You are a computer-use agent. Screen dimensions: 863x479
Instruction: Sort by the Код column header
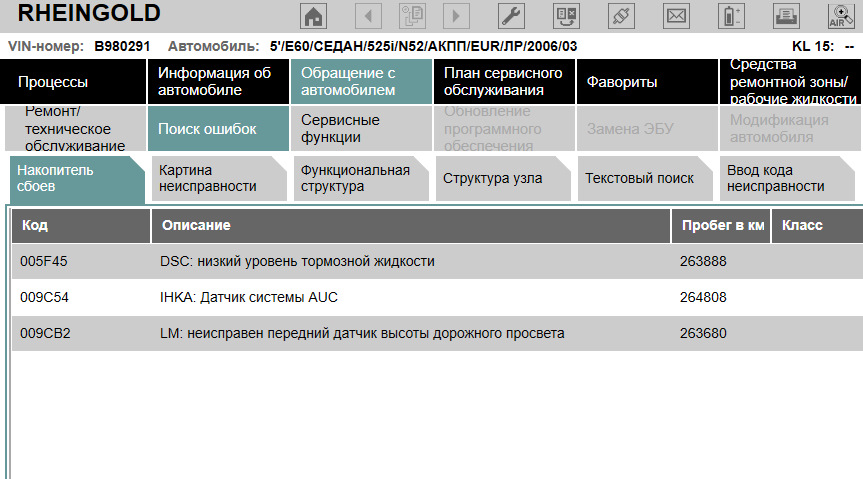(81, 225)
